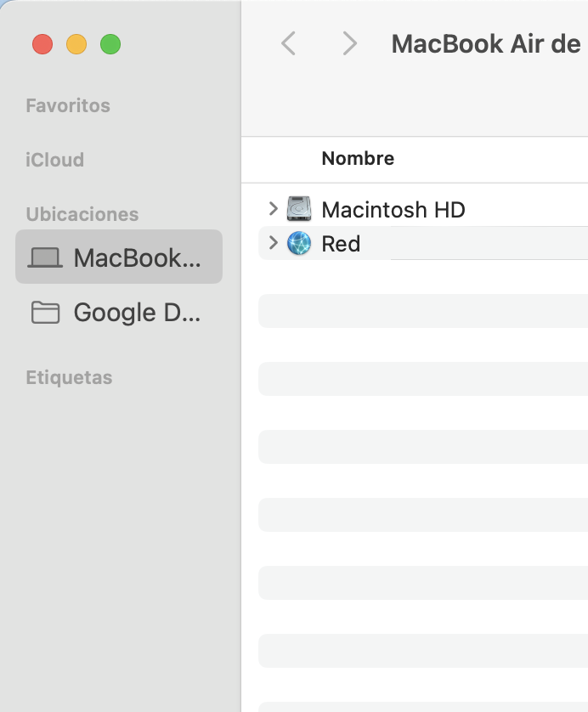Select the Macintosh HD name label
Screen dimensions: 588x712
coord(393,209)
